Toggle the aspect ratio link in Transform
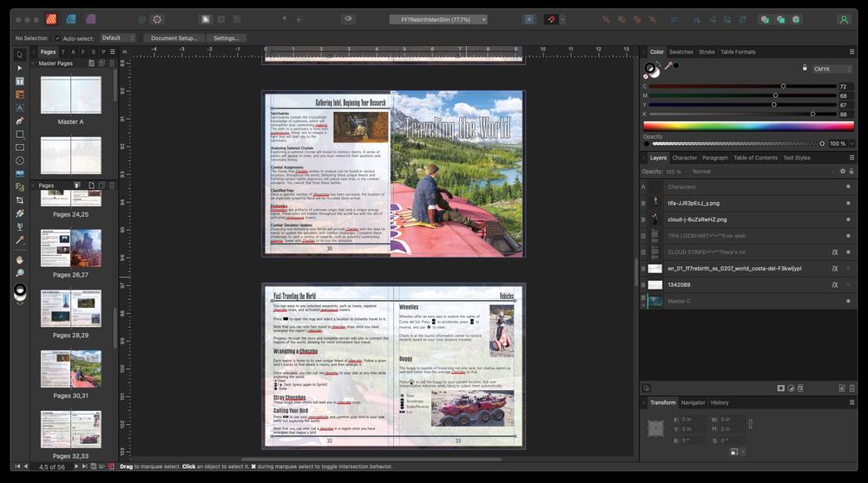 (750, 424)
